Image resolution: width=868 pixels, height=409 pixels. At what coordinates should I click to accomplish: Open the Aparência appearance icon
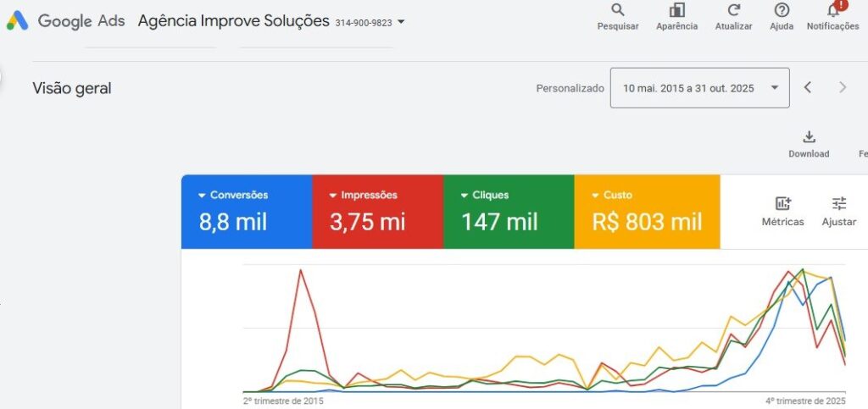tap(676, 10)
